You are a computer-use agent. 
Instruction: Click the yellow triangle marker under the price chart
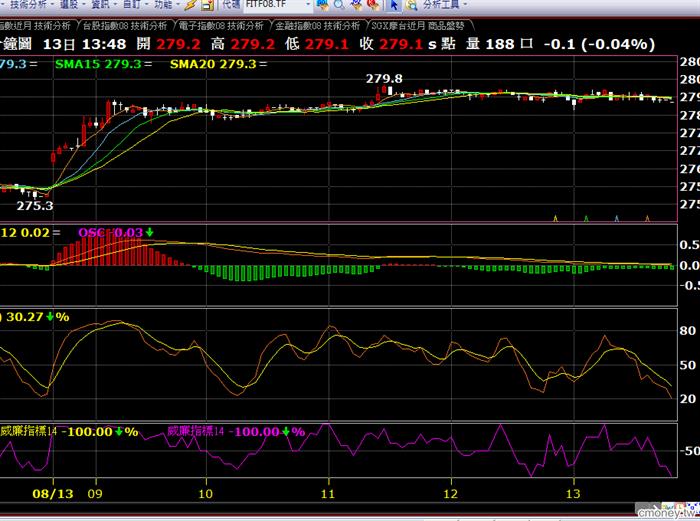pos(555,218)
